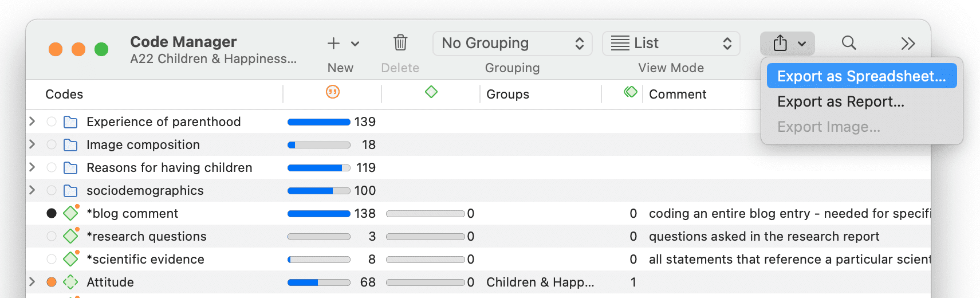Sort by the green diamond density column

tap(431, 92)
